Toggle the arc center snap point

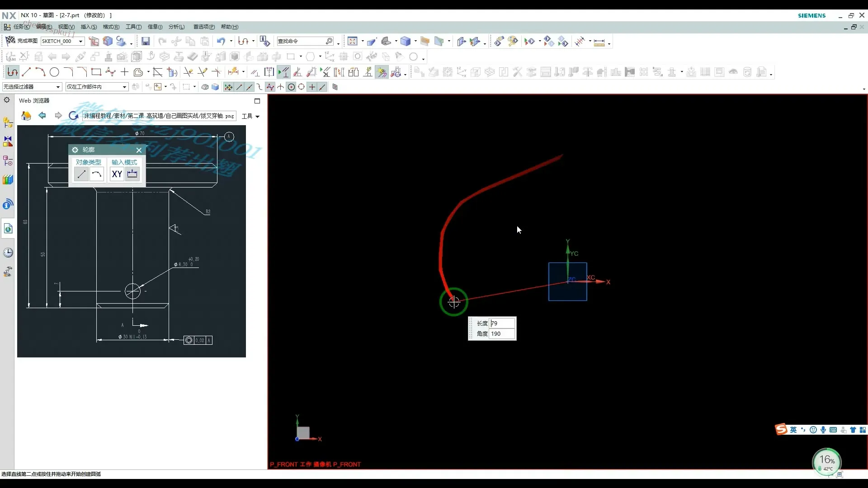(x=291, y=87)
